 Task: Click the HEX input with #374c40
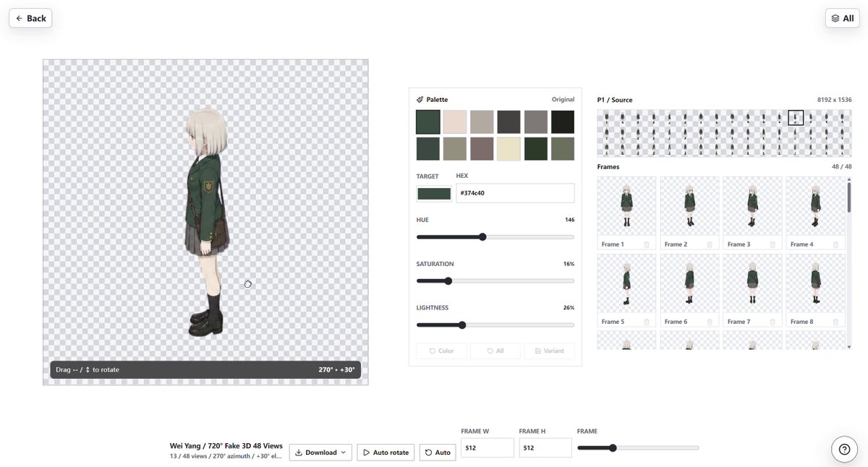[x=516, y=193]
